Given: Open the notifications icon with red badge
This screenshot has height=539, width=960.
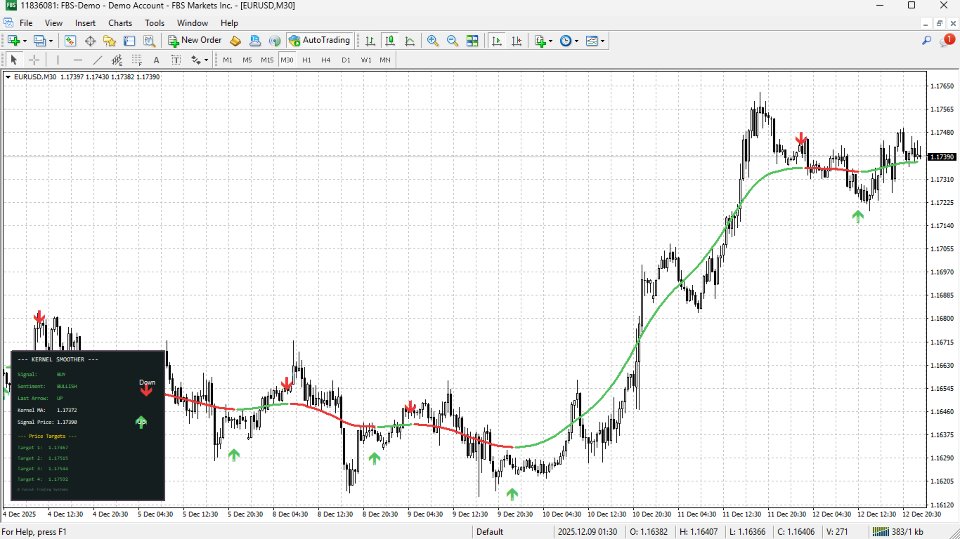Looking at the screenshot, I should pos(947,40).
